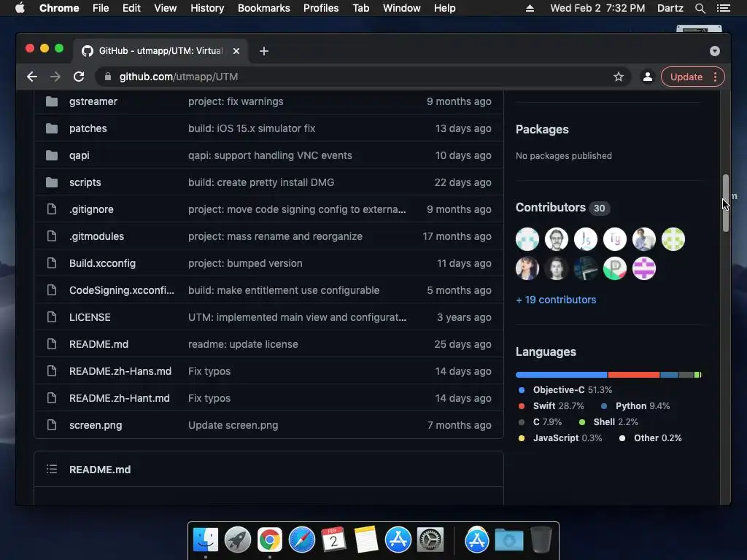
Task: Open a new tab with the plus button
Action: click(x=264, y=51)
